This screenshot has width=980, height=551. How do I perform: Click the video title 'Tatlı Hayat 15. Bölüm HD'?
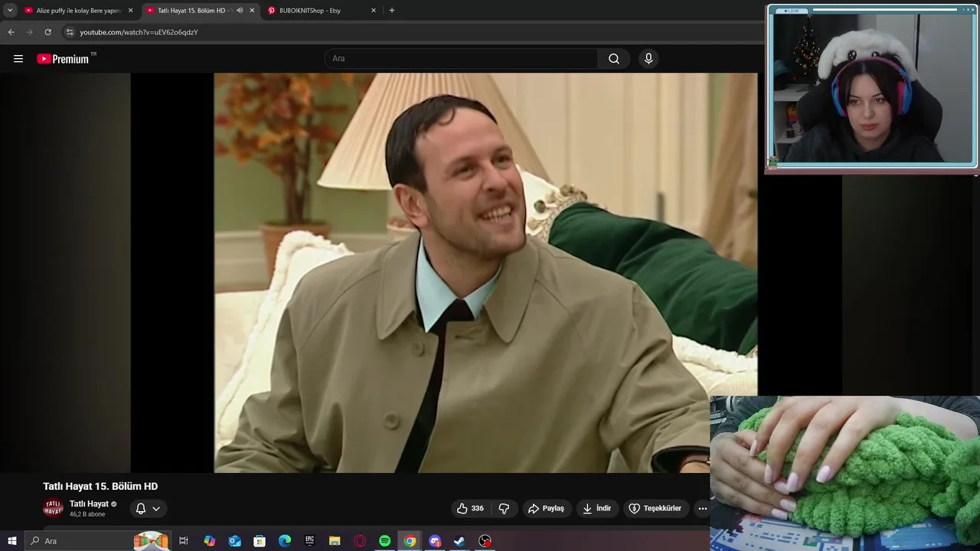[100, 486]
